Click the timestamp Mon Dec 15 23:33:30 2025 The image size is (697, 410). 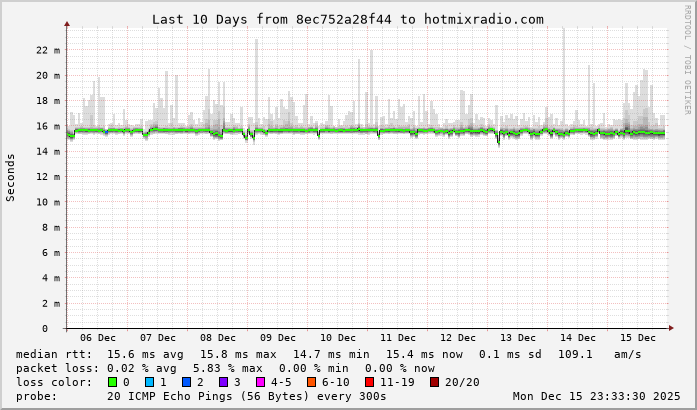(x=596, y=396)
